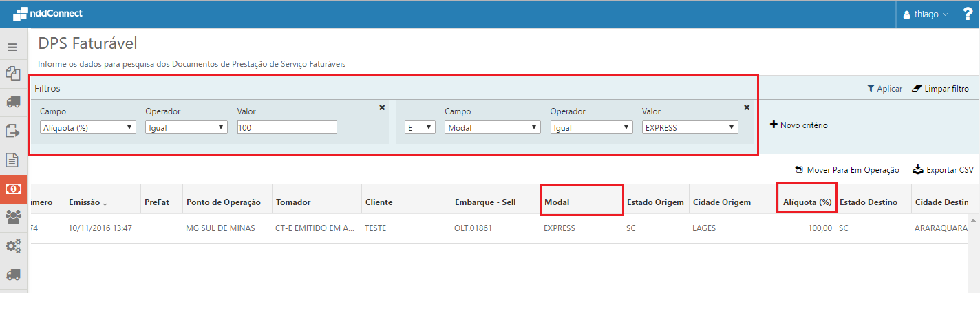Click the stacked documents sidebar icon
Screen dimensions: 980x311
click(12, 73)
